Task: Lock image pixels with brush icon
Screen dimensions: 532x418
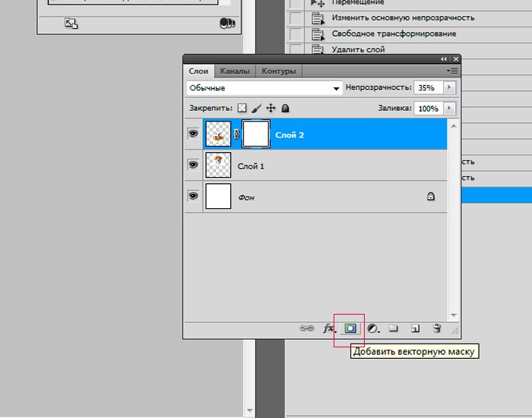Action: (x=256, y=109)
